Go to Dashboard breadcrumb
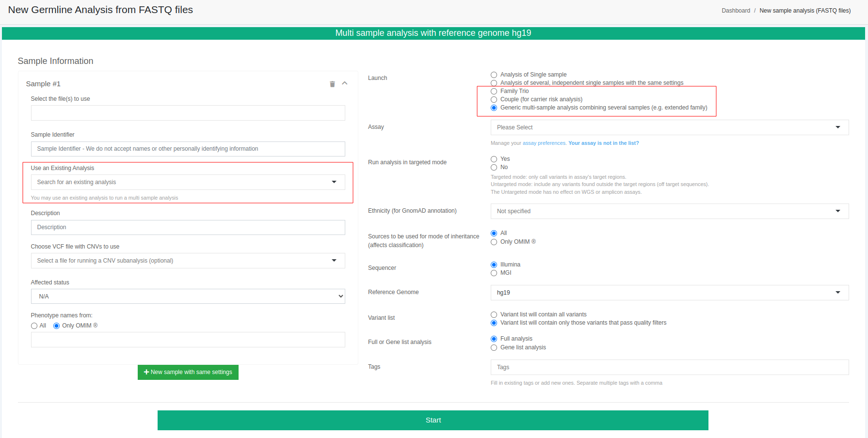The height and width of the screenshot is (438, 868). coord(736,11)
